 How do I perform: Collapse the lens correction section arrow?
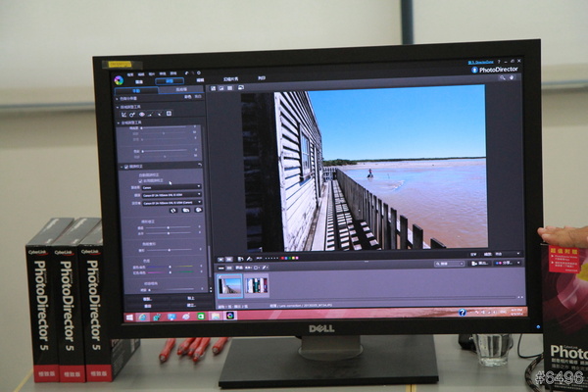[x=122, y=167]
